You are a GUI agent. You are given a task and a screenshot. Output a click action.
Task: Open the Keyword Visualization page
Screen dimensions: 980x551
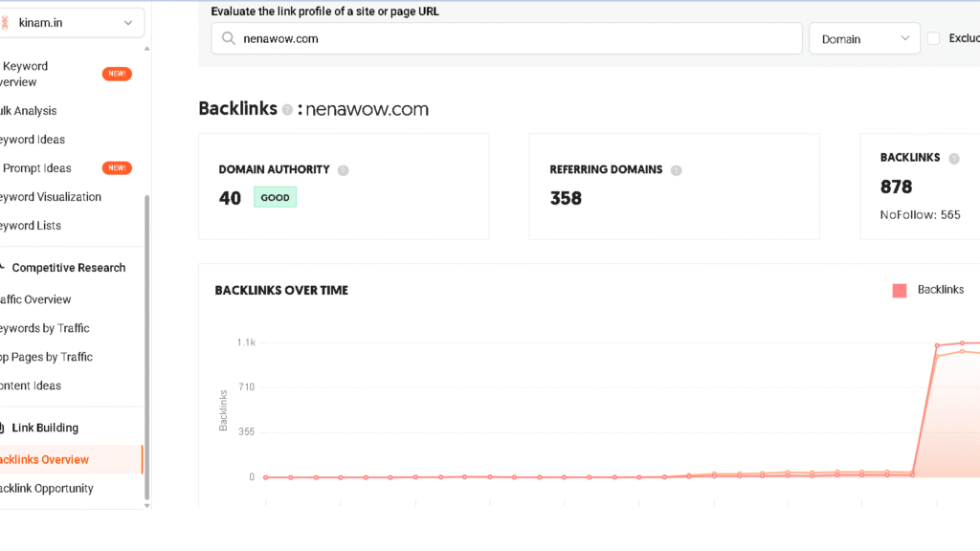tap(50, 196)
